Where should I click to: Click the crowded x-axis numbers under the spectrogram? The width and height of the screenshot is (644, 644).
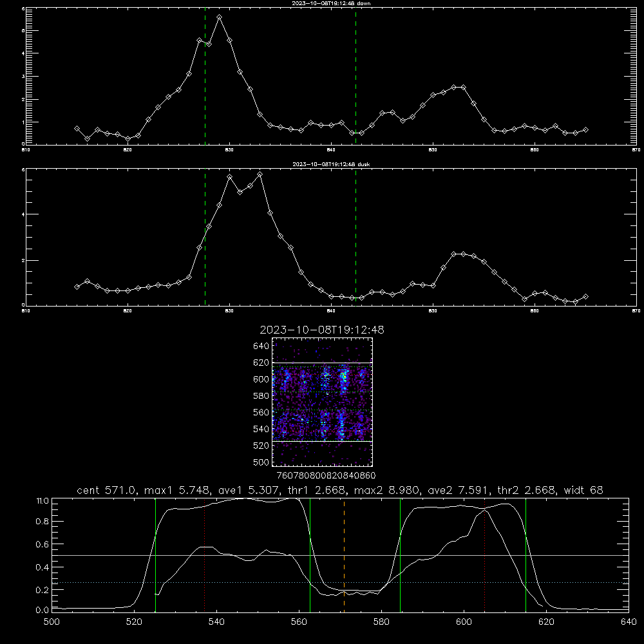[327, 475]
